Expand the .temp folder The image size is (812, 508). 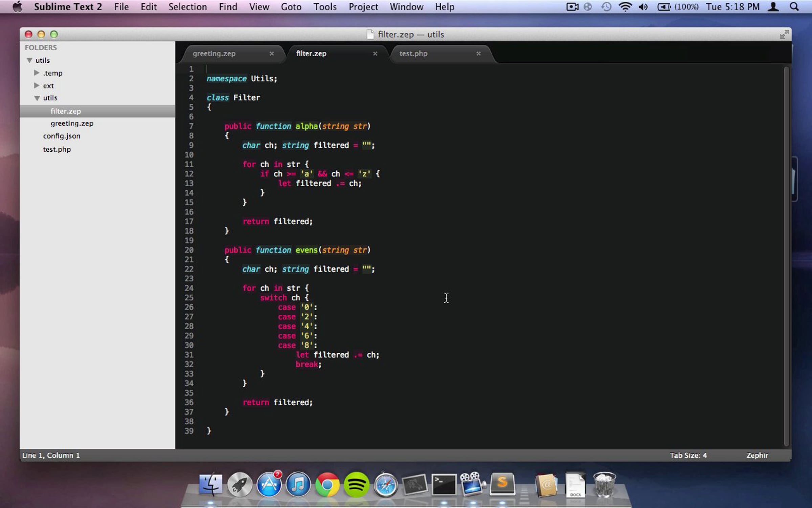pyautogui.click(x=37, y=73)
